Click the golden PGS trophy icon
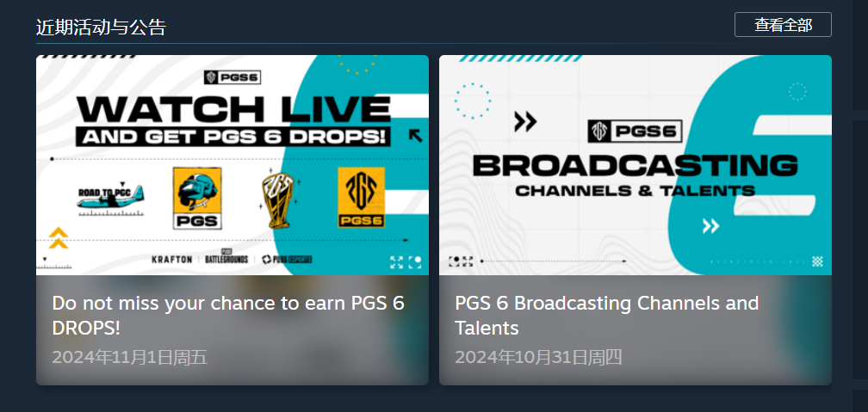 click(279, 200)
